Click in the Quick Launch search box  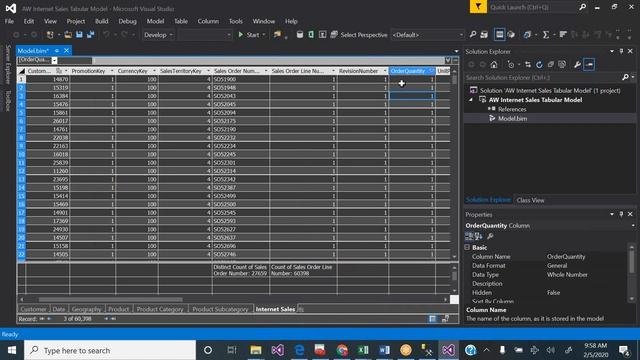coord(533,7)
